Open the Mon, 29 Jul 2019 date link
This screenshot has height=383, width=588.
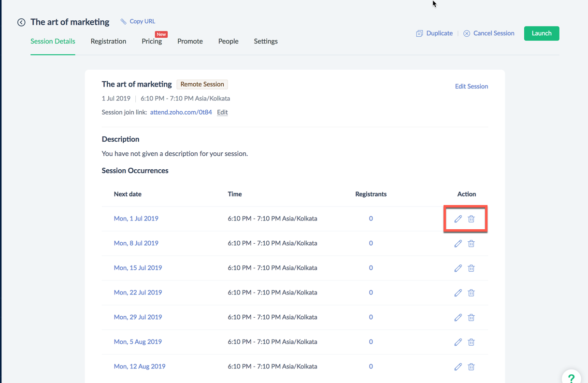[138, 317]
